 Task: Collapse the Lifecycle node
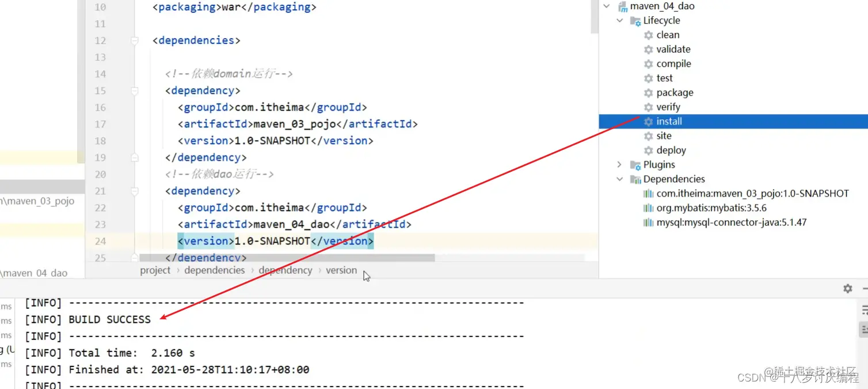(620, 20)
